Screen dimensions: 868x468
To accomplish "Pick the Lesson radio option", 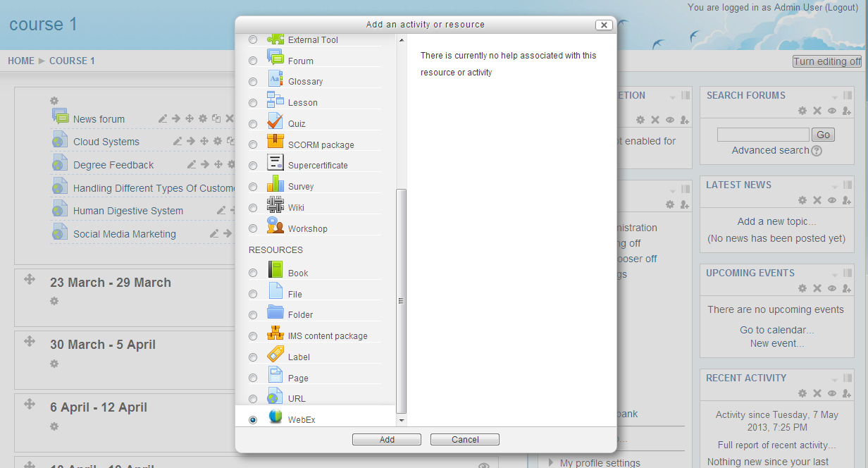I will (x=253, y=104).
